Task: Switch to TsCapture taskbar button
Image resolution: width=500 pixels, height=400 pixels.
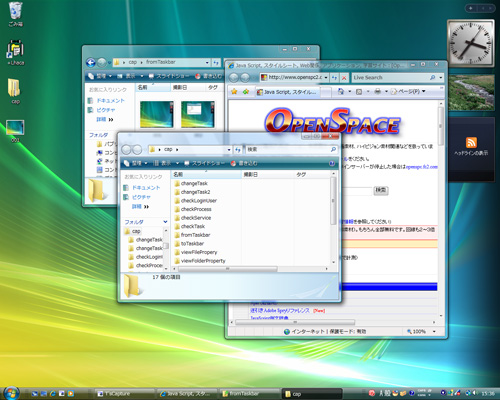Action: [125, 394]
